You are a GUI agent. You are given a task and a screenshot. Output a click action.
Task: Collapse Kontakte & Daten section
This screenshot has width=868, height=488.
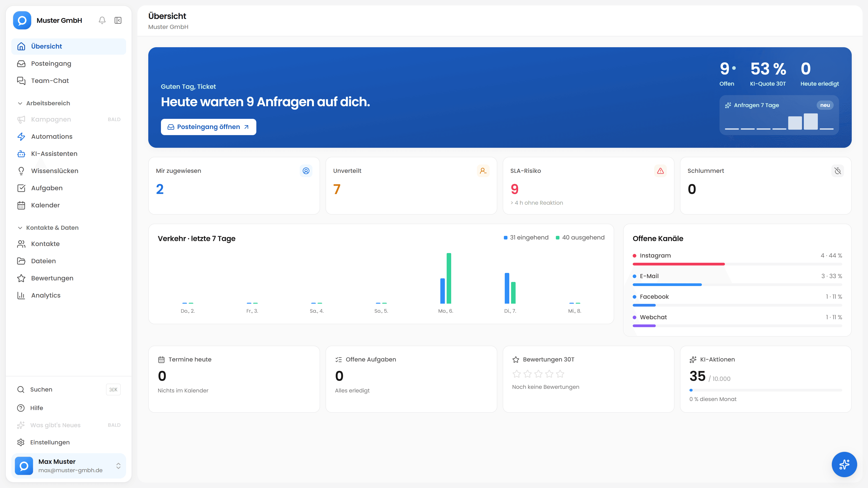(x=48, y=228)
